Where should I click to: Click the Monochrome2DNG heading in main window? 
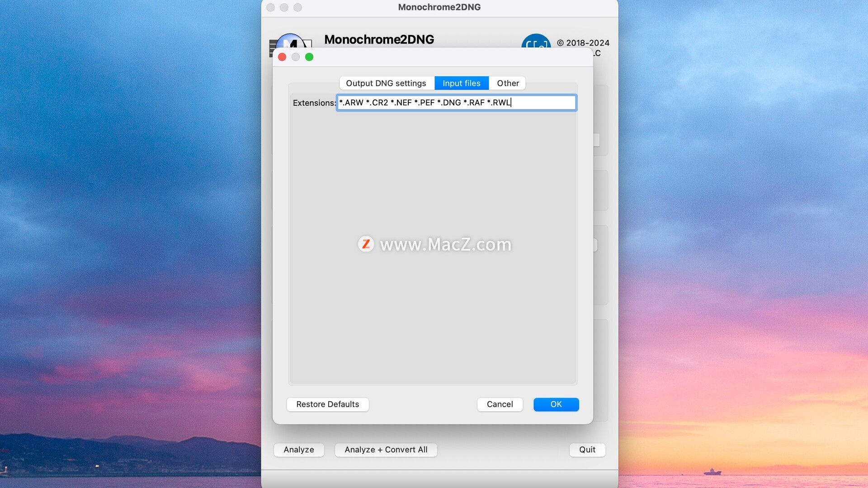click(379, 40)
